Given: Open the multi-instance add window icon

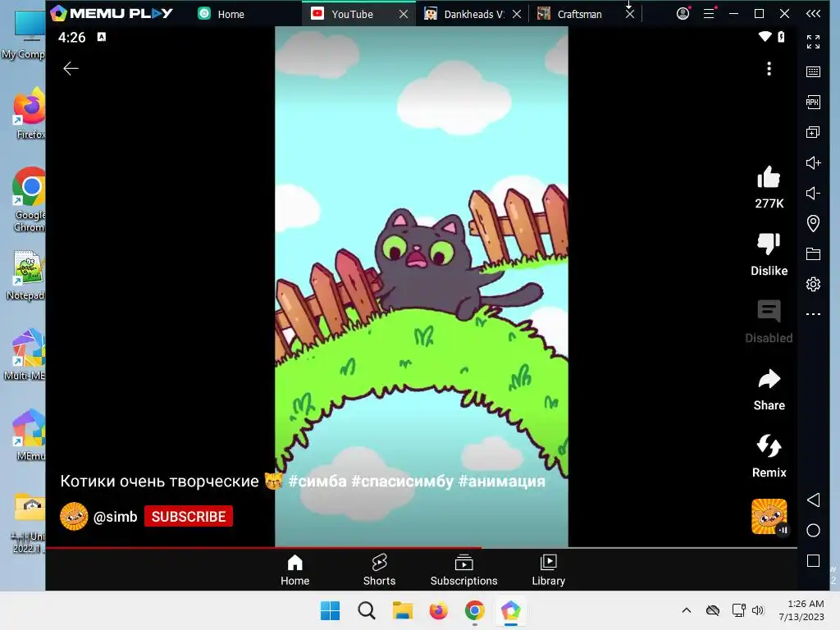Looking at the screenshot, I should (x=813, y=132).
